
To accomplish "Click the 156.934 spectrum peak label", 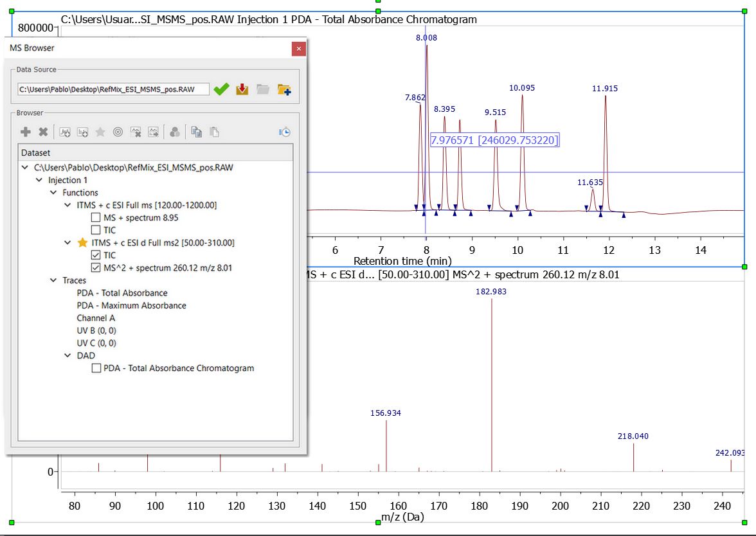I will (x=386, y=413).
